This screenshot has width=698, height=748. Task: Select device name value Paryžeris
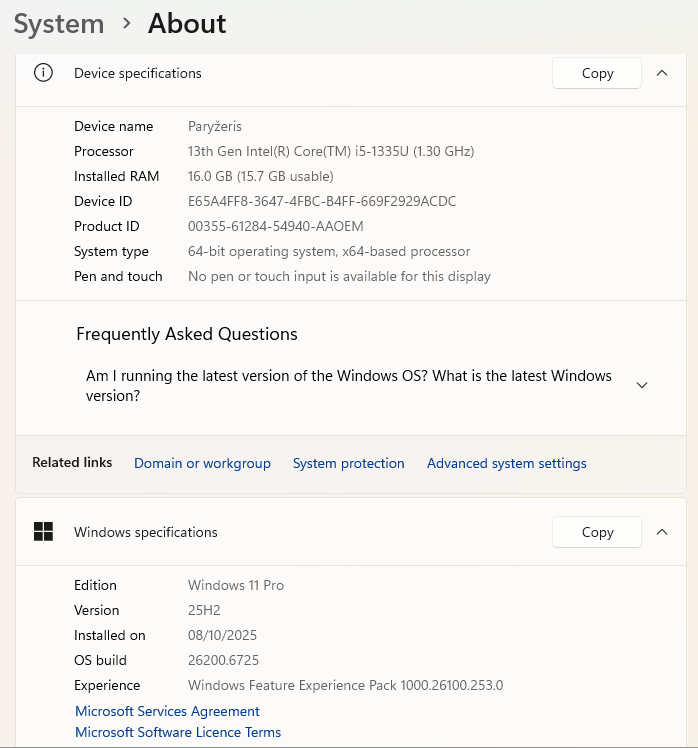[x=215, y=126]
